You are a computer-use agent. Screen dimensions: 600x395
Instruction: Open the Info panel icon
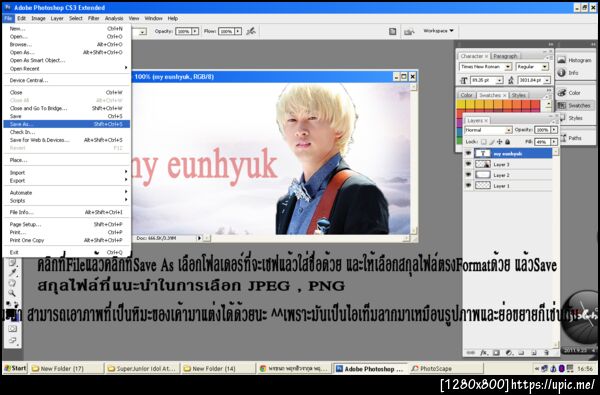pyautogui.click(x=561, y=72)
